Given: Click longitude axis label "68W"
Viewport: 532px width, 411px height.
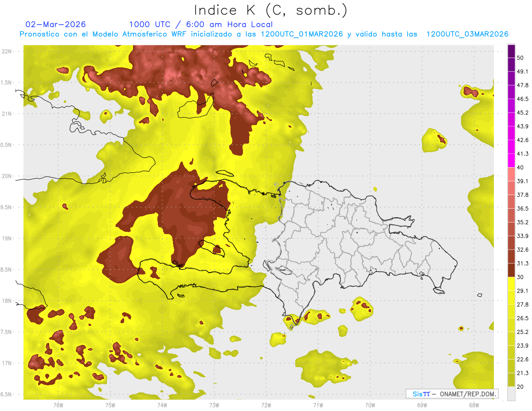Looking at the screenshot, I should click(473, 405).
